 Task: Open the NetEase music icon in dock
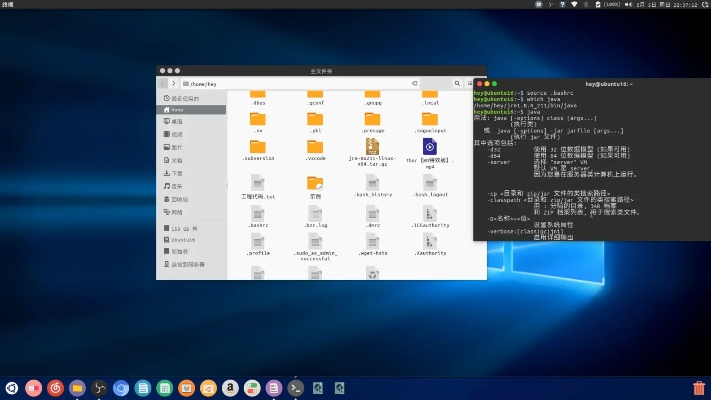click(55, 388)
